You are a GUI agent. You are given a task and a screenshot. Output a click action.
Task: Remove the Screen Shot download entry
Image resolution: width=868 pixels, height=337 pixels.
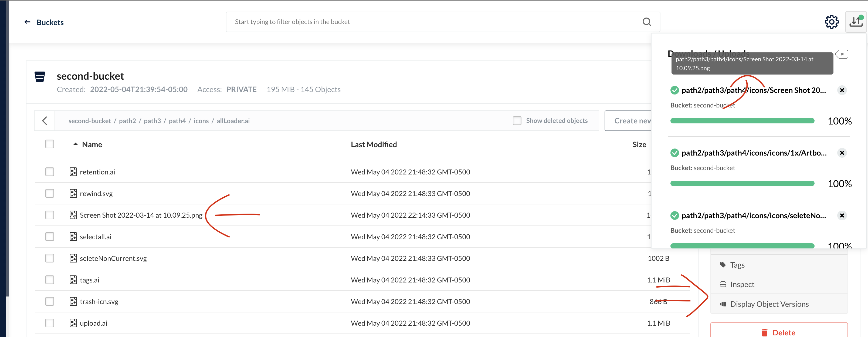click(842, 90)
